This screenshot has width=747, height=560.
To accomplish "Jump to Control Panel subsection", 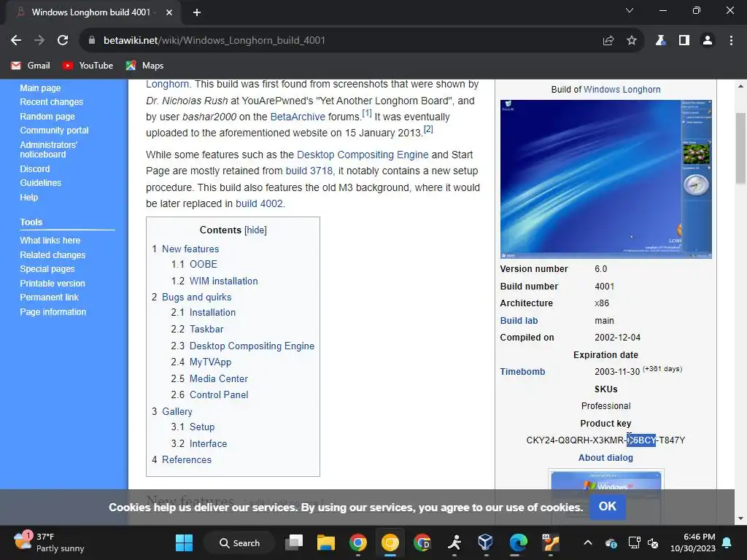I will coord(219,394).
